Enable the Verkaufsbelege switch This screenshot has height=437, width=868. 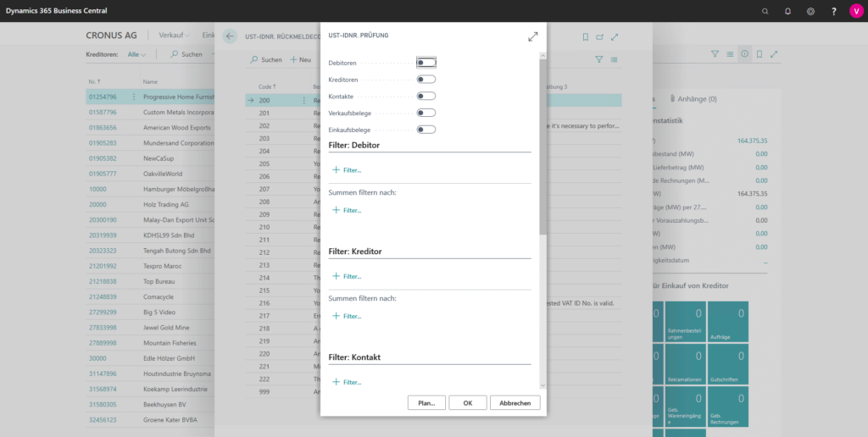426,113
